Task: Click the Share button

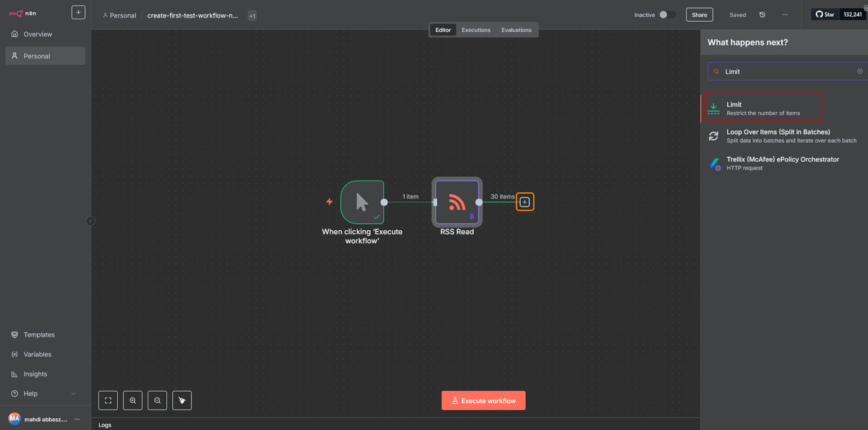Action: point(699,15)
